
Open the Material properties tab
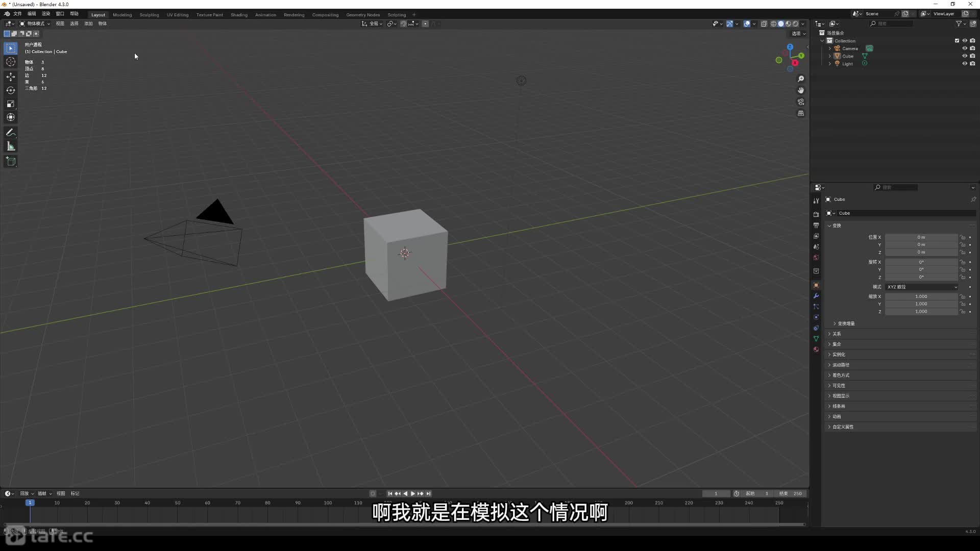[816, 349]
